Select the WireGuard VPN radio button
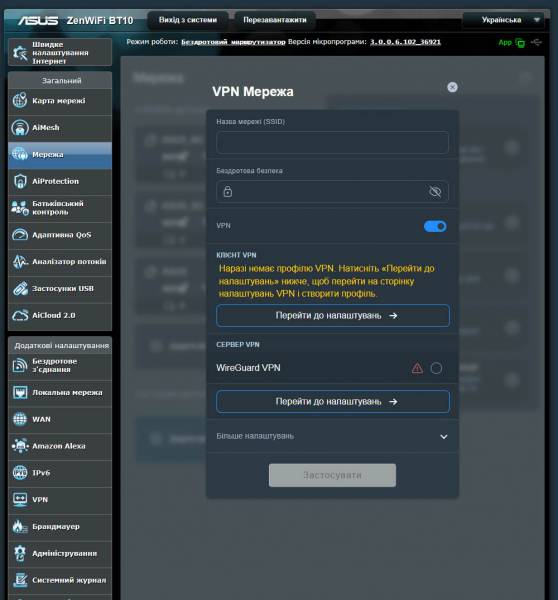Image resolution: width=558 pixels, height=600 pixels. point(436,368)
